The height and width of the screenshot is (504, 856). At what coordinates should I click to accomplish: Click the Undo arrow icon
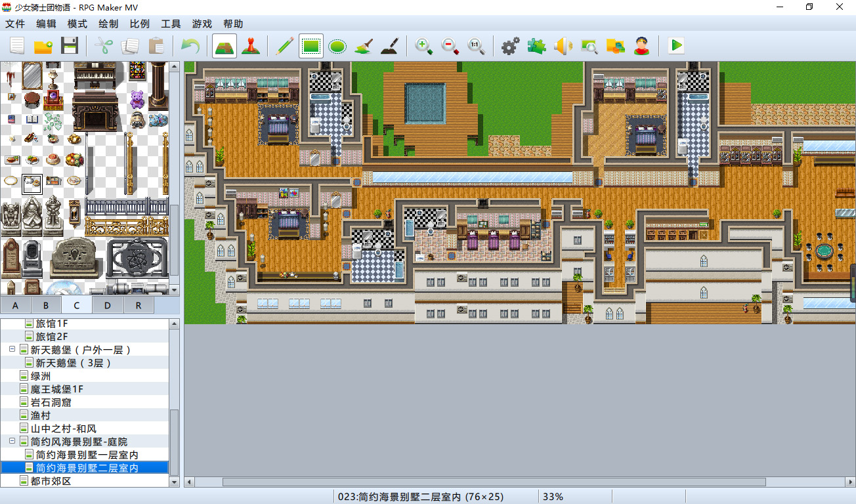(190, 46)
